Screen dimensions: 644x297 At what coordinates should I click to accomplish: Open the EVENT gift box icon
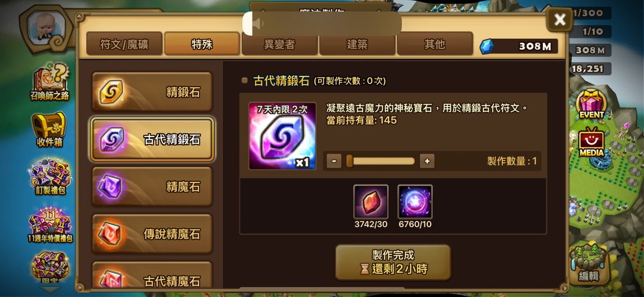pos(591,104)
